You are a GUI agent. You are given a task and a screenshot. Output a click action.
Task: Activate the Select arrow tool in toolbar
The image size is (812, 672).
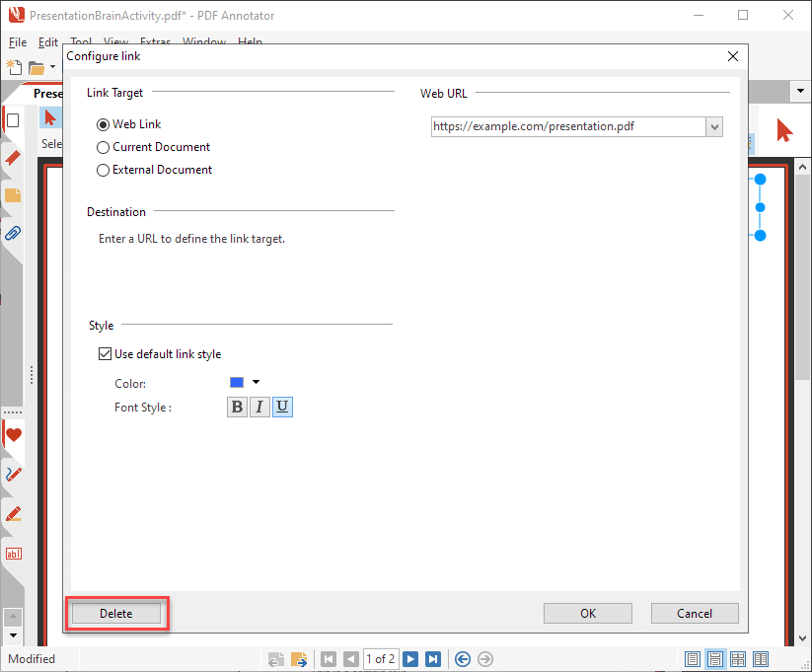(x=50, y=118)
